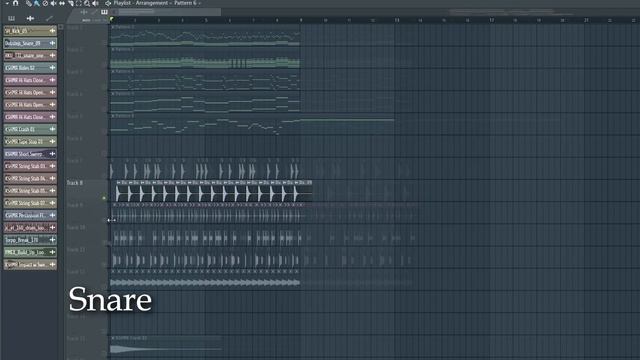Select the Slice tool
This screenshot has width=640, height=360.
point(71,3)
